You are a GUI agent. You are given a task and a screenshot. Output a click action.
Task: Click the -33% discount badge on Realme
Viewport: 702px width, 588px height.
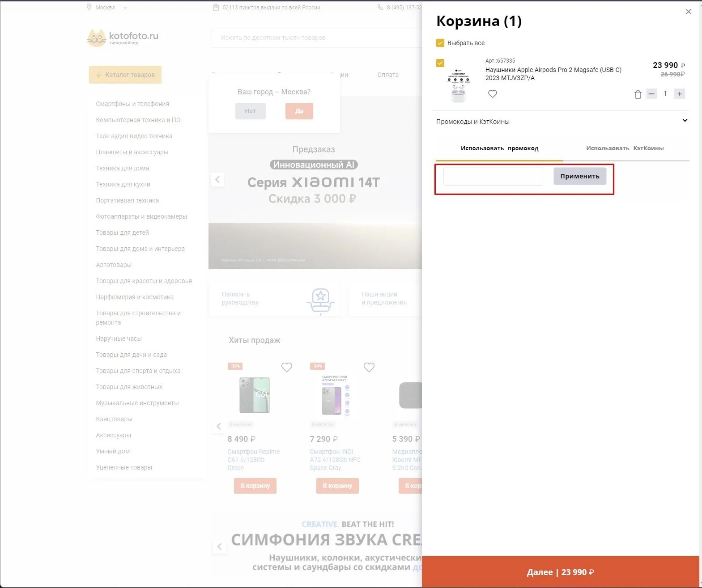coord(235,366)
